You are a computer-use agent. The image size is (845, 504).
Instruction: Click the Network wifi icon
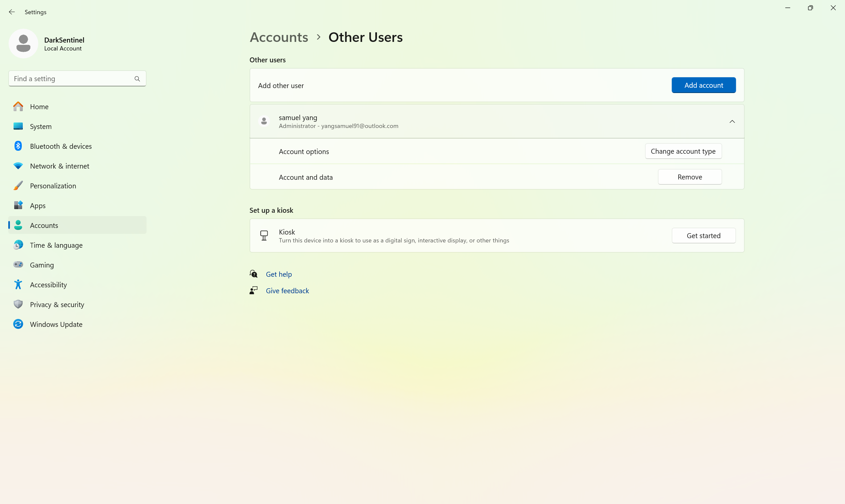coord(18,166)
